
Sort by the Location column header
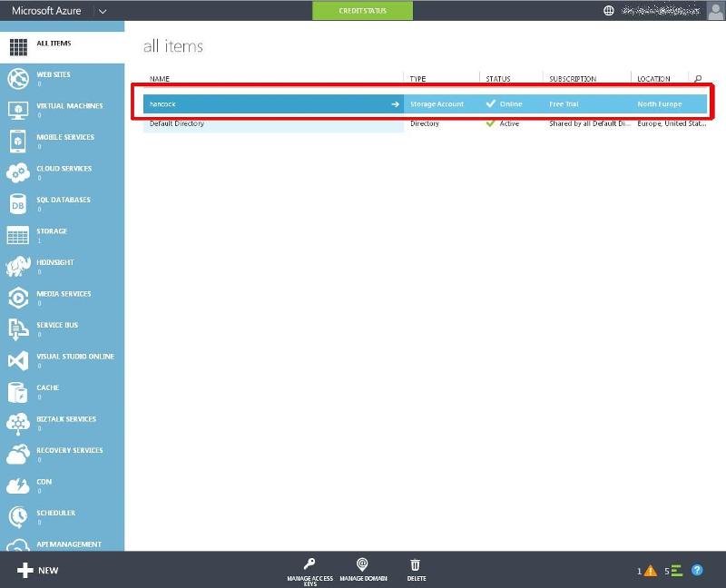coord(653,79)
